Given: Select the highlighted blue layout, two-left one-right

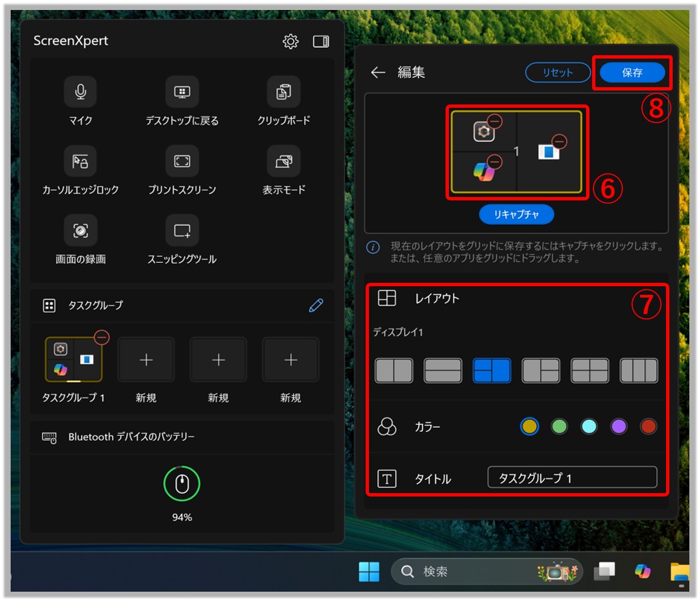Looking at the screenshot, I should (x=492, y=371).
